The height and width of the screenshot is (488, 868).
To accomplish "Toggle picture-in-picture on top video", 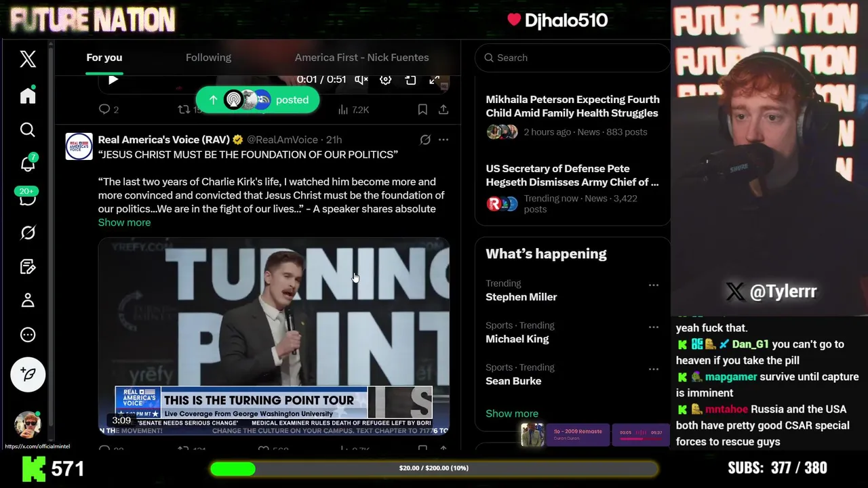I will click(410, 80).
